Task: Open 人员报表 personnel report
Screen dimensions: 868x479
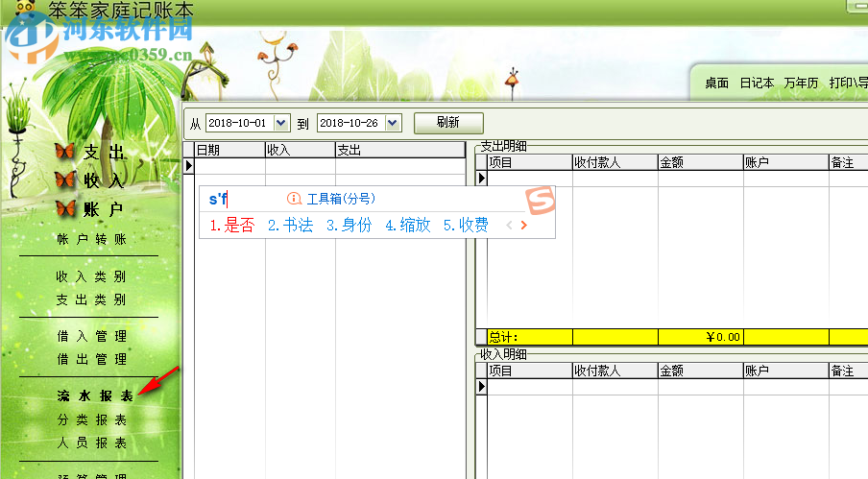Action: click(x=92, y=443)
